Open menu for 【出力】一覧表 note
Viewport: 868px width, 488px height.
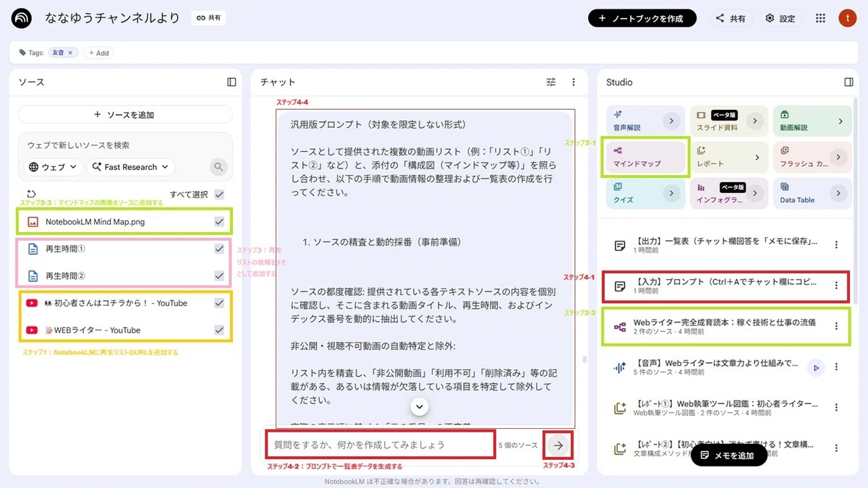coord(836,245)
